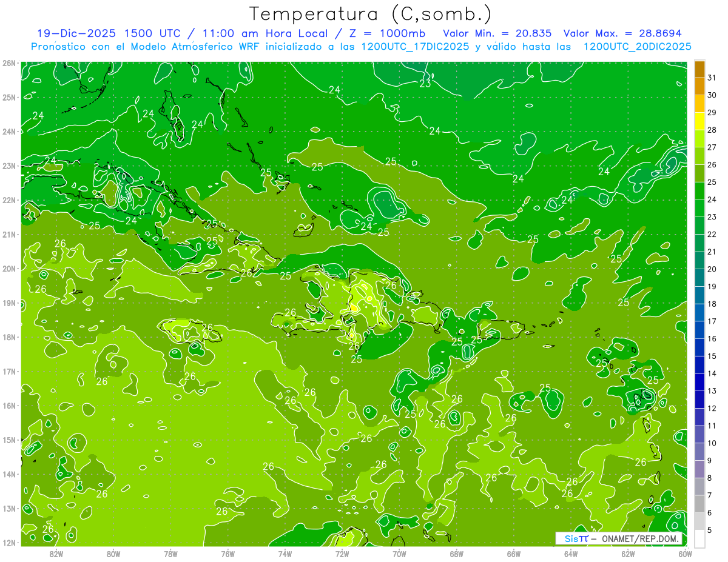Click the '66W' longitude axis label
This screenshot has width=728, height=562.
pyautogui.click(x=514, y=554)
